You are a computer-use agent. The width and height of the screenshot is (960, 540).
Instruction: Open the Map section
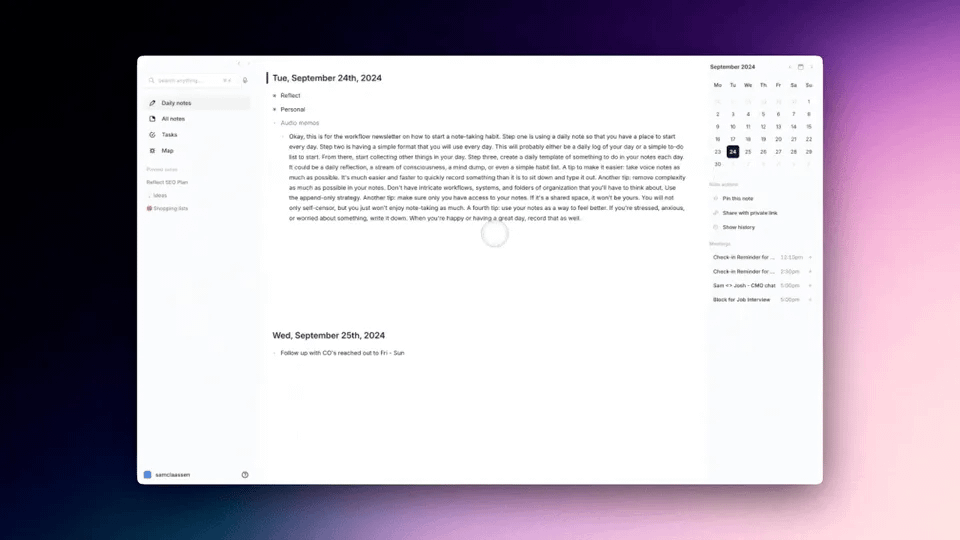click(x=198, y=151)
